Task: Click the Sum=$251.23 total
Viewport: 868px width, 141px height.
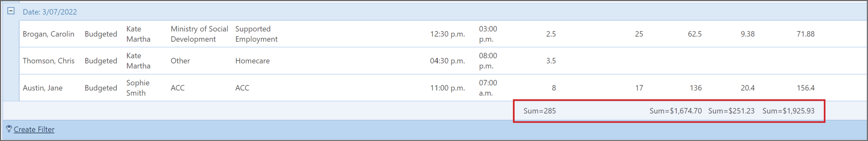Action: pyautogui.click(x=731, y=111)
